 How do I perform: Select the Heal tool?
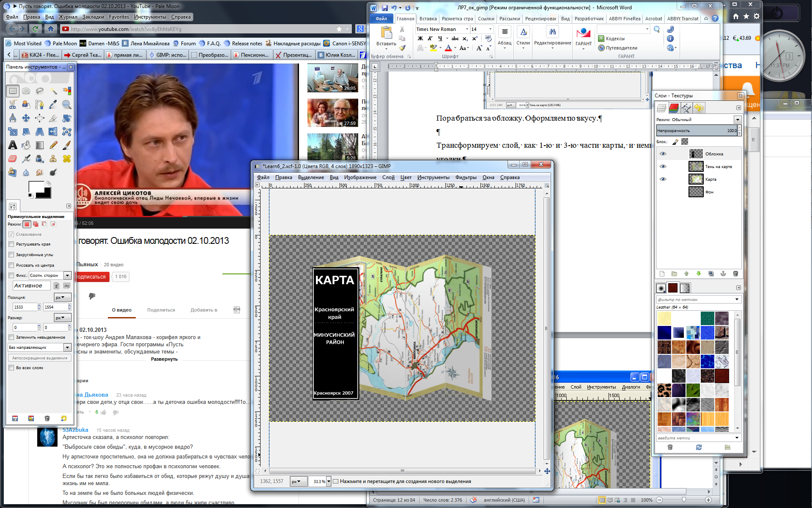coord(67,159)
